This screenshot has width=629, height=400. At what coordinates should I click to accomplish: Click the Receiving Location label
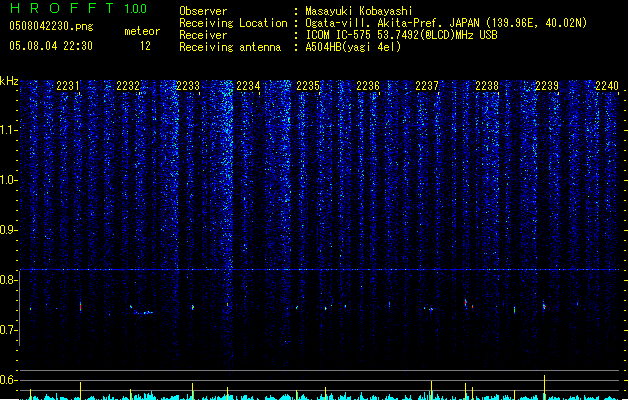pyautogui.click(x=233, y=23)
